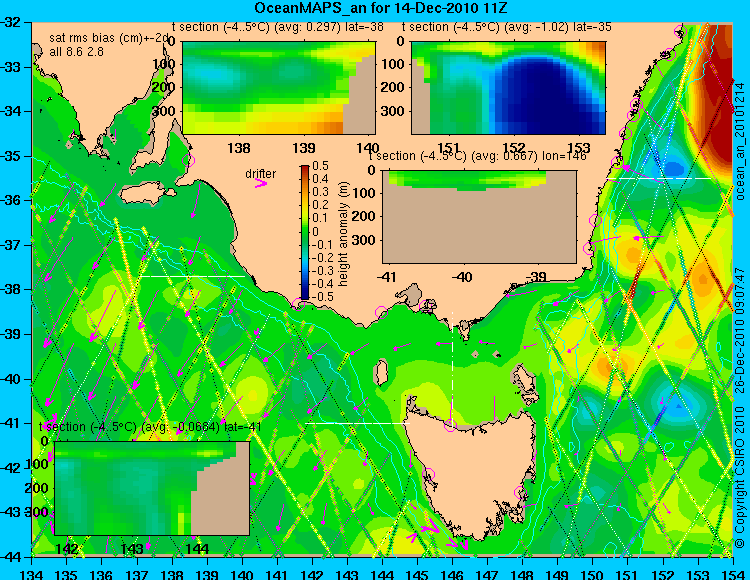750x580 pixels.
Task: Click longitude label 147 on the bottom axis
Action: (x=487, y=575)
